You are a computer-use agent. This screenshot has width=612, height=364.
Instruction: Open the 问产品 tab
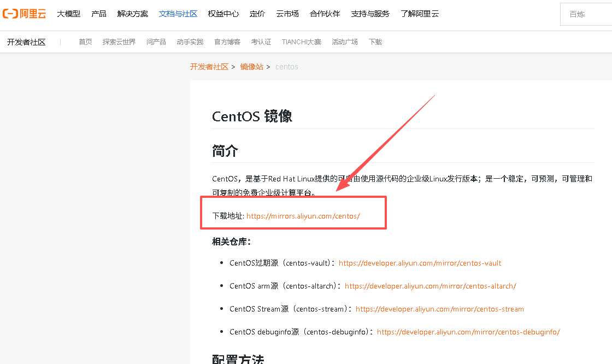156,42
